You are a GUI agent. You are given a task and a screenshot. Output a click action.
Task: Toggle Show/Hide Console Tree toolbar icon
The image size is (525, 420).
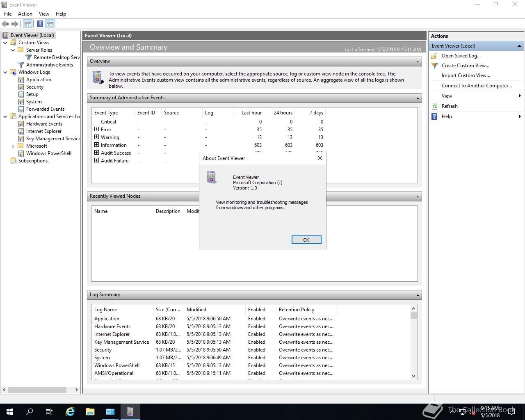tap(27, 24)
